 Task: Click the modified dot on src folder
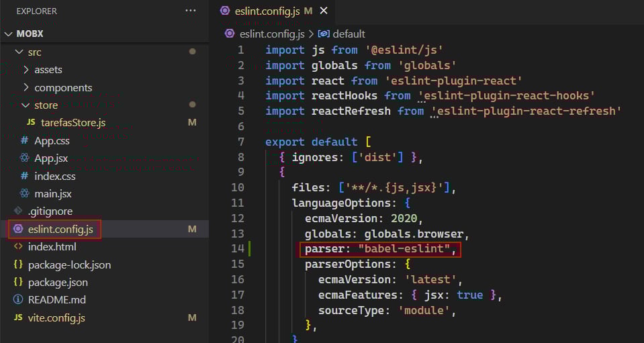192,52
